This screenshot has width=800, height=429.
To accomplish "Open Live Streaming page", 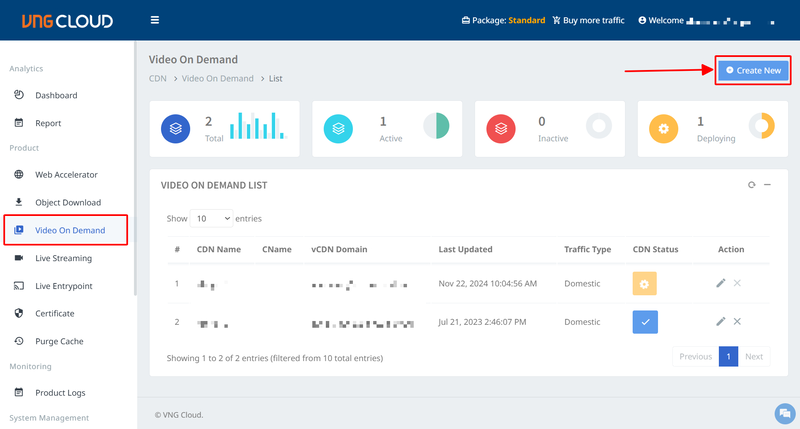I will click(63, 258).
